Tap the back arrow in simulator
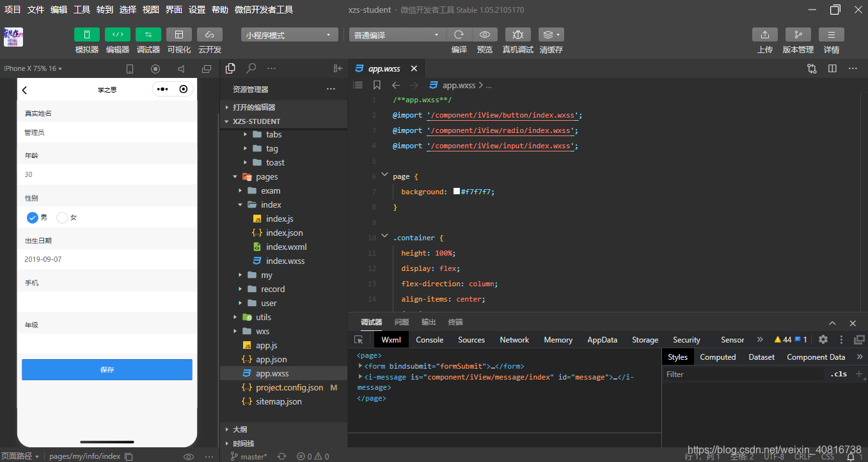 [x=25, y=90]
